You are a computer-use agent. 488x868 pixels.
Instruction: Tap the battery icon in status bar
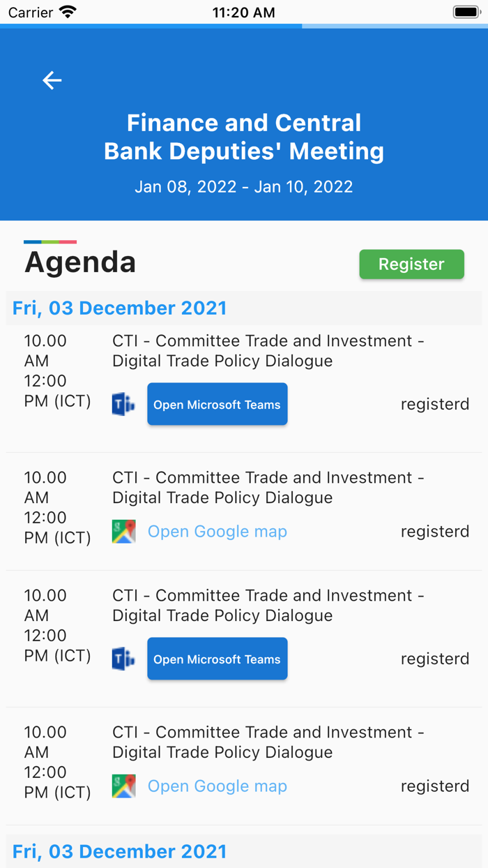pos(466,12)
